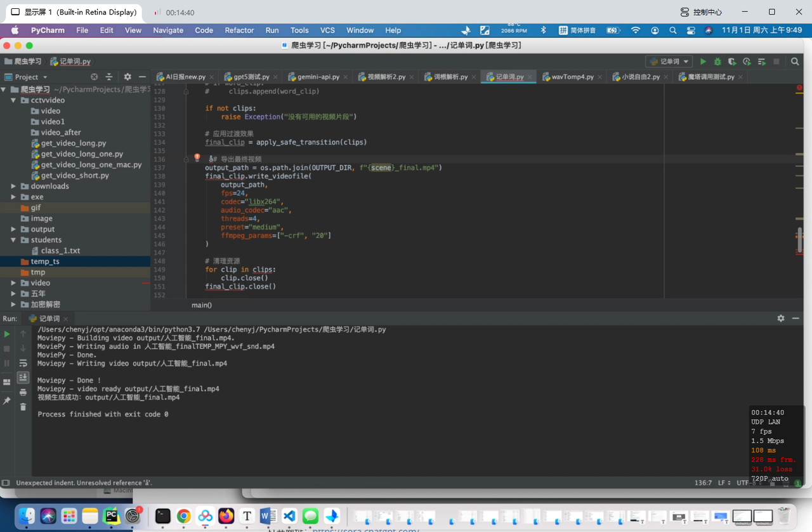Pin the Run tab with pin icon
This screenshot has height=532, width=812.
7,401
